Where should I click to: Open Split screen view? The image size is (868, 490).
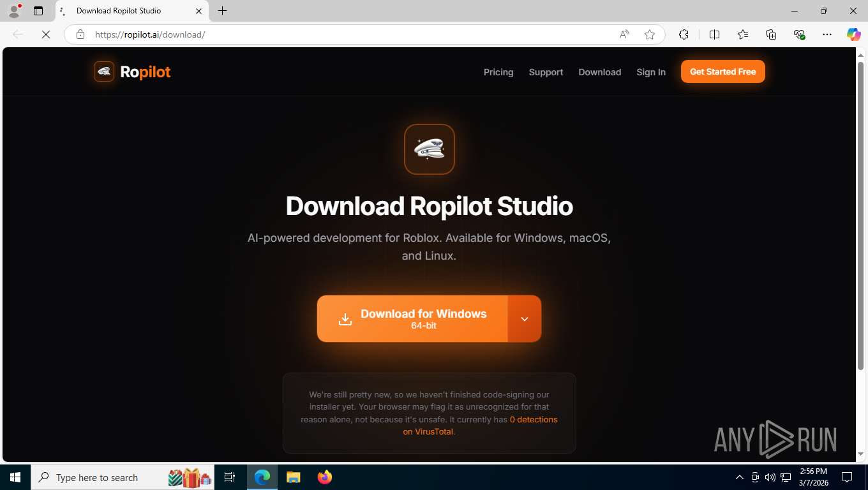[x=714, y=34]
